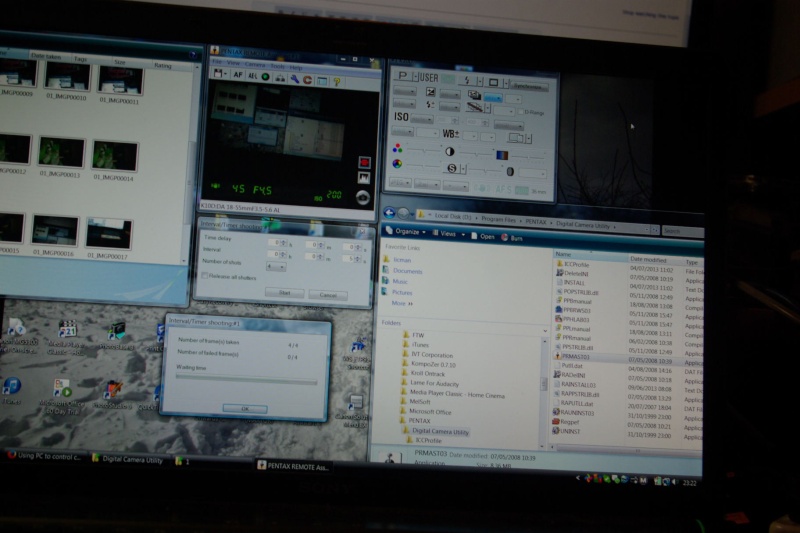Click the half-filled contrast circle icon
The width and height of the screenshot is (800, 533).
tap(449, 151)
